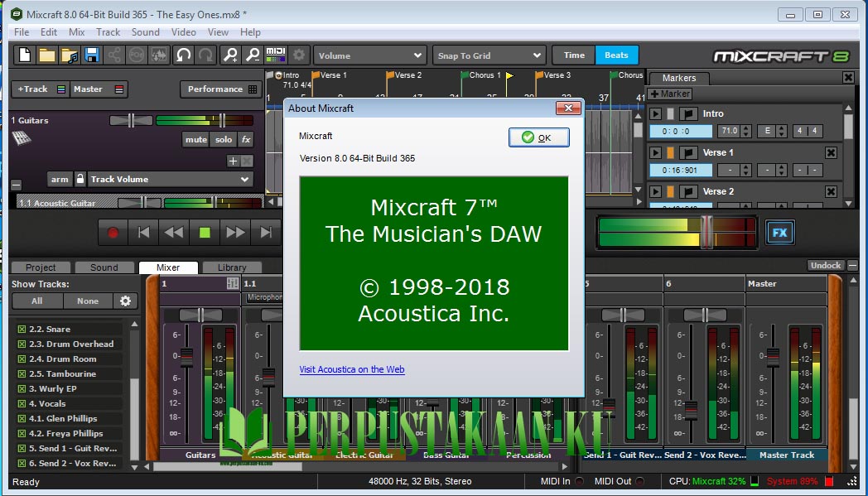Viewport: 868px width, 496px height.
Task: Click tempo stepper for Intro marker 71.0
Action: (746, 131)
